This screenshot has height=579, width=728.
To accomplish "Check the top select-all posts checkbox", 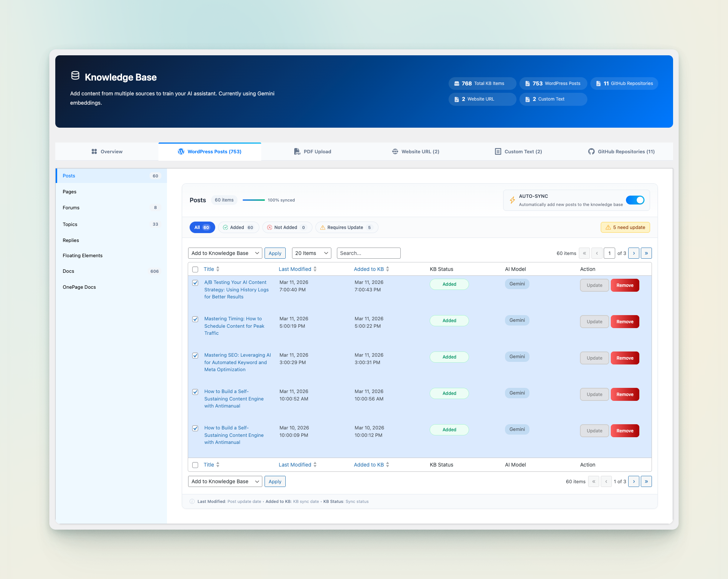I will (195, 269).
